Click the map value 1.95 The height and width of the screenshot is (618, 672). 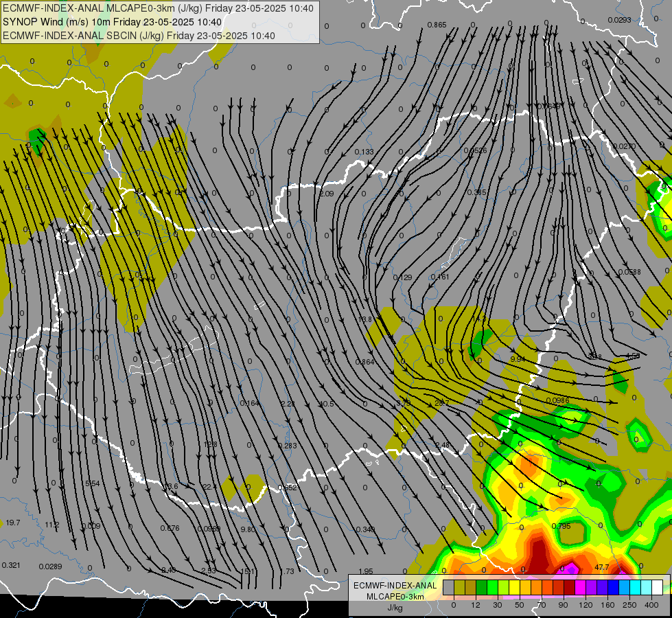tap(366, 571)
